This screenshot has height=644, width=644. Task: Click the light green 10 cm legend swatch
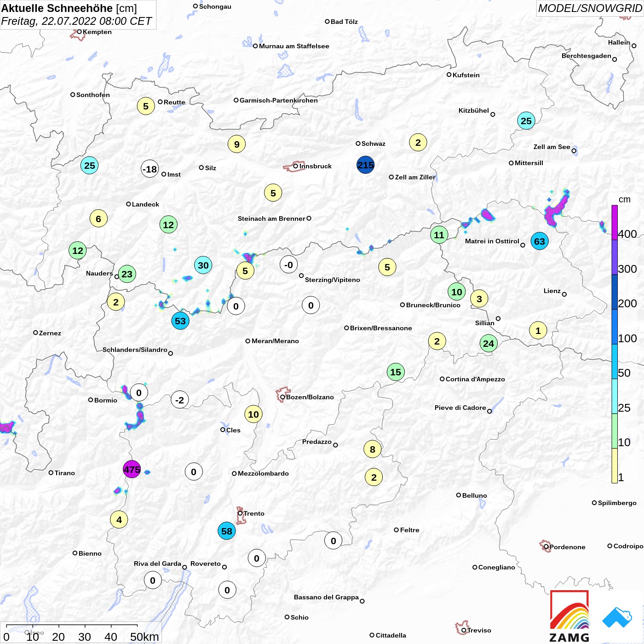pos(615,431)
